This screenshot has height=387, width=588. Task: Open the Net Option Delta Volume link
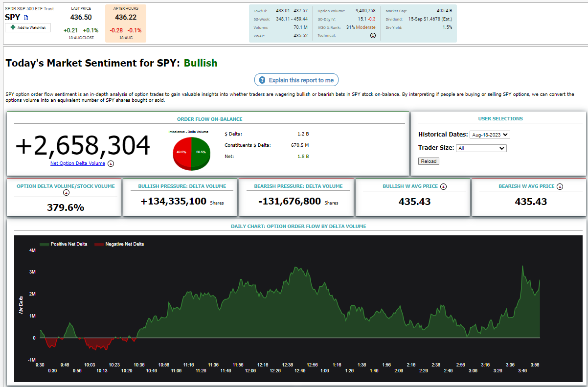pyautogui.click(x=78, y=163)
